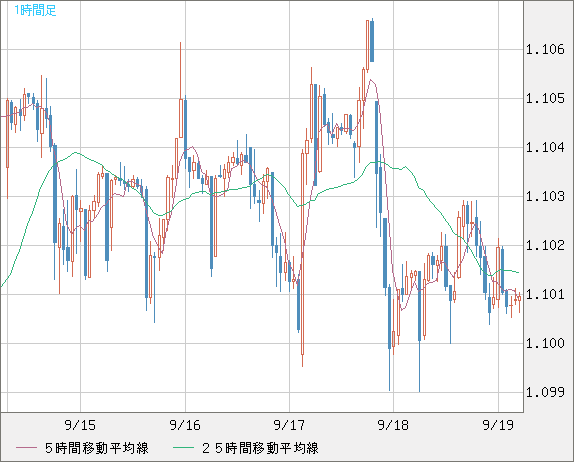Click the 1.102 price axis label
The height and width of the screenshot is (462, 574).
(545, 245)
